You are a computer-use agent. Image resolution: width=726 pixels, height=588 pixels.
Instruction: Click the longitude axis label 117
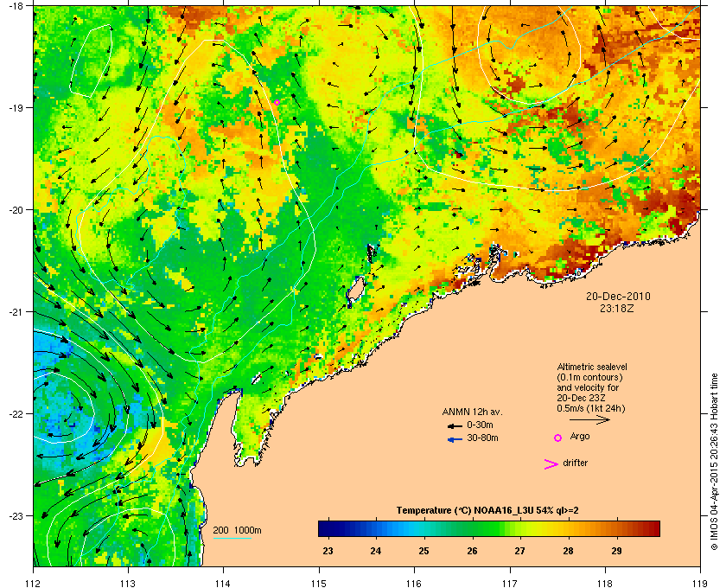(x=510, y=583)
